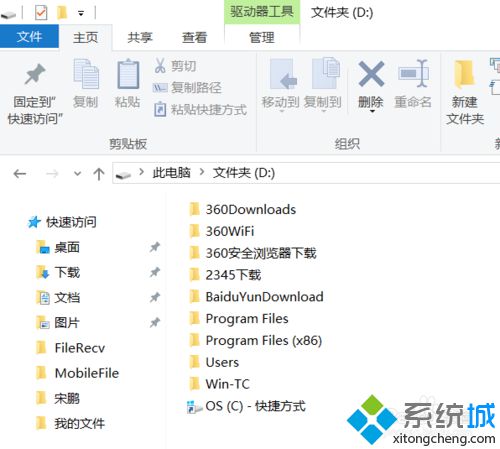Select Documents (文档) in the sidebar

[x=58, y=297]
